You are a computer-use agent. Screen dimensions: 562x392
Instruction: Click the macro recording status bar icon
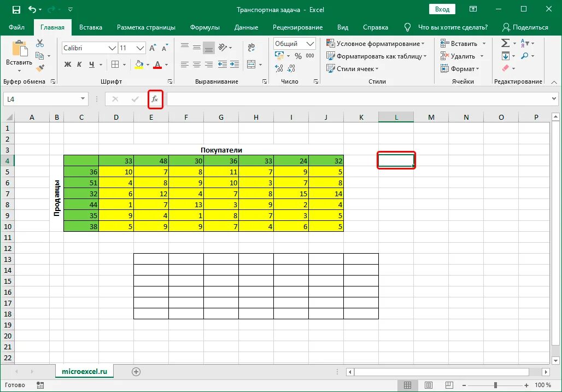tap(40, 385)
